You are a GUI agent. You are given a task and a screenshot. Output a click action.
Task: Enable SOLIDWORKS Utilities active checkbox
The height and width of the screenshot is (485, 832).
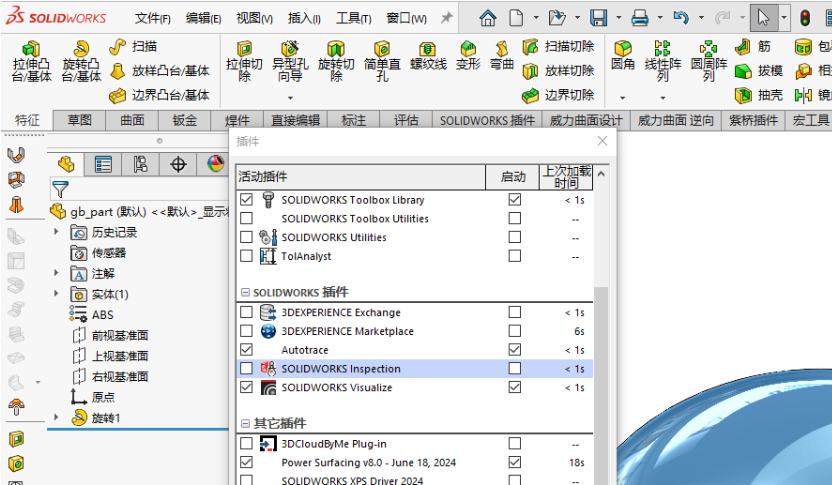(246, 237)
